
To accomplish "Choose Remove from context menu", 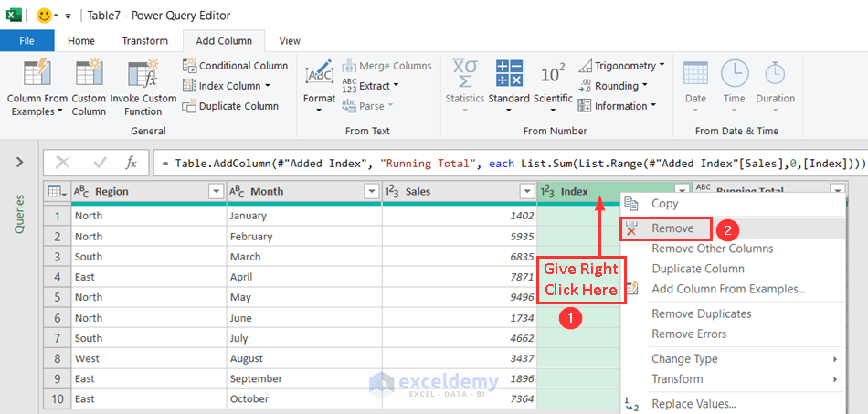I will click(x=733, y=228).
